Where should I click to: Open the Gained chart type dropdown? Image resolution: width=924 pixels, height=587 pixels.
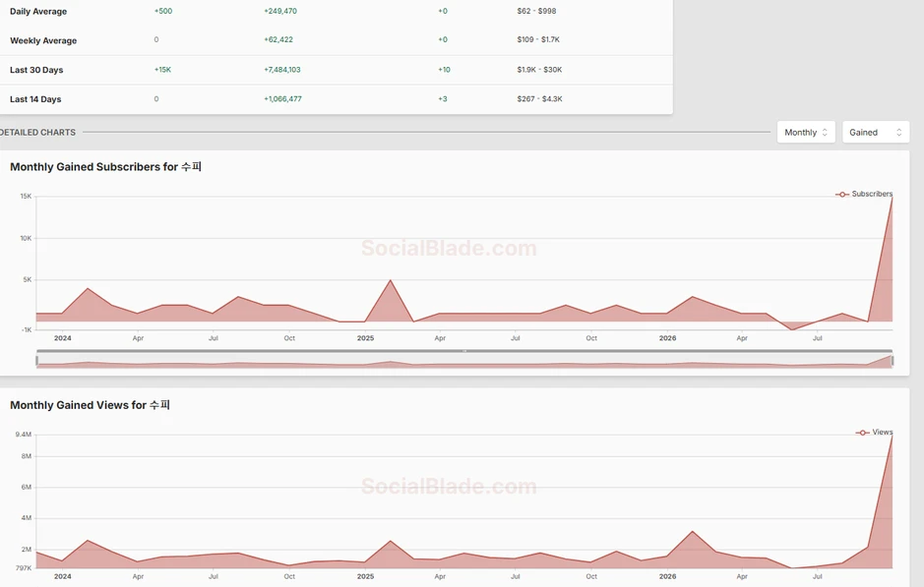pyautogui.click(x=876, y=133)
